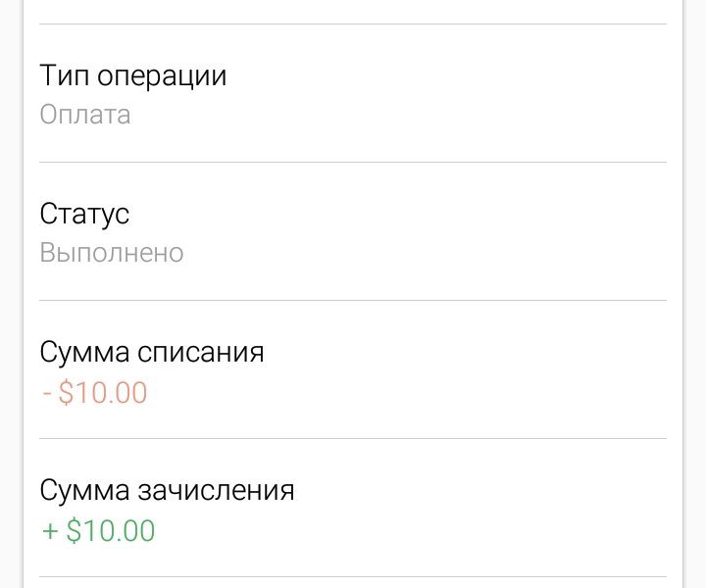This screenshot has width=706, height=588.
Task: Tap the word "зачисления" in the label
Action: click(x=216, y=490)
